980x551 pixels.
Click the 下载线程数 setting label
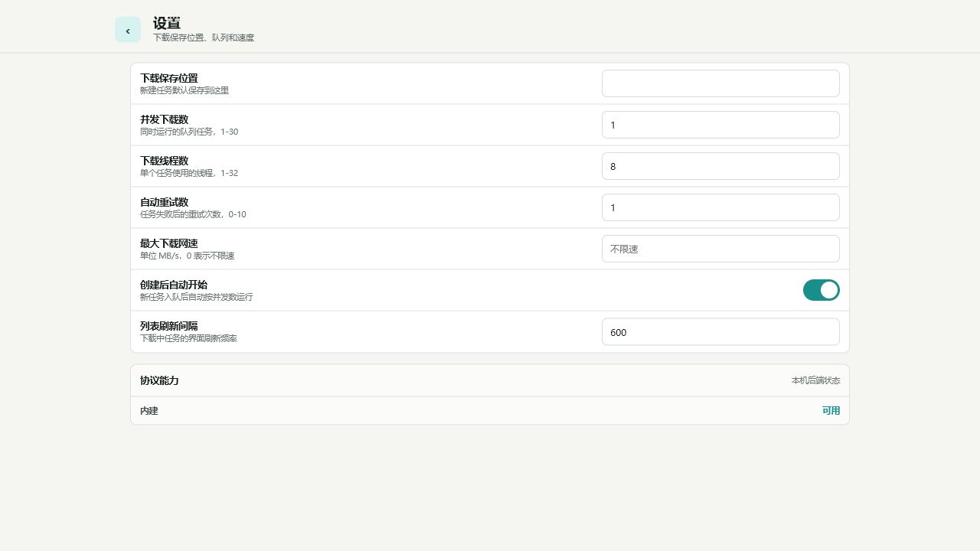coord(164,161)
